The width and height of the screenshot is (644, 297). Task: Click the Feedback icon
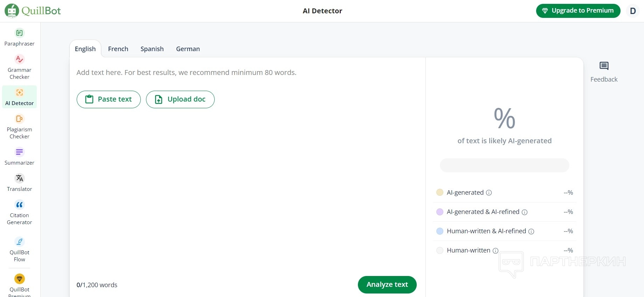(604, 66)
